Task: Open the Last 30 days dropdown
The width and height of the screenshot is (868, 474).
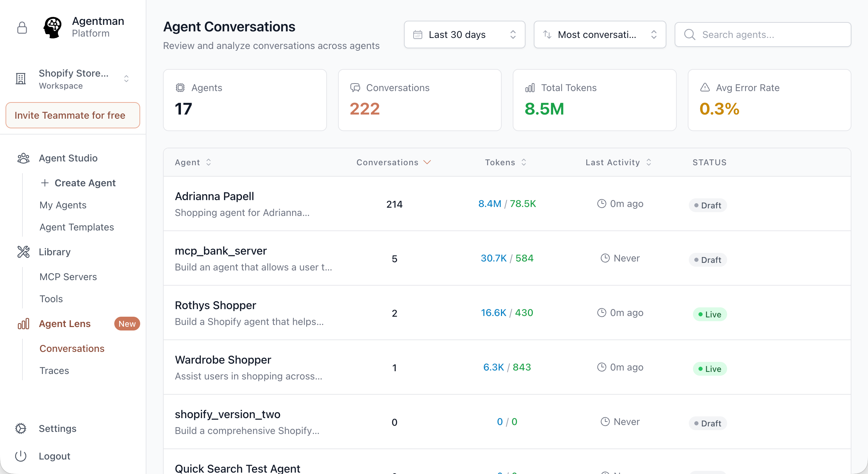Action: point(464,34)
